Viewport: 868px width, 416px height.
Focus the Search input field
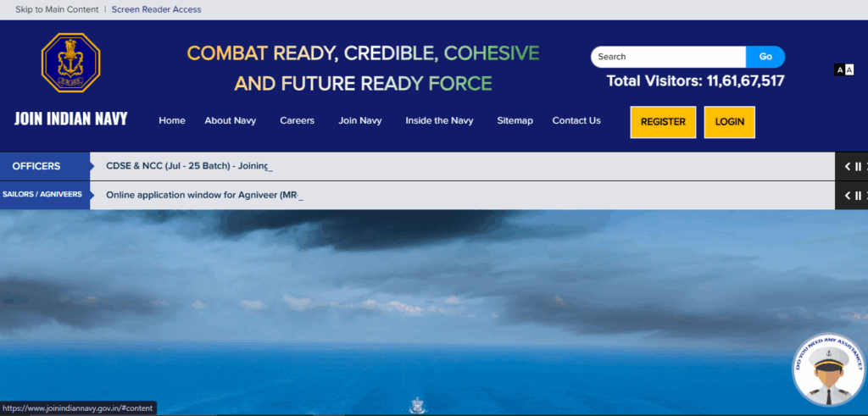point(667,57)
